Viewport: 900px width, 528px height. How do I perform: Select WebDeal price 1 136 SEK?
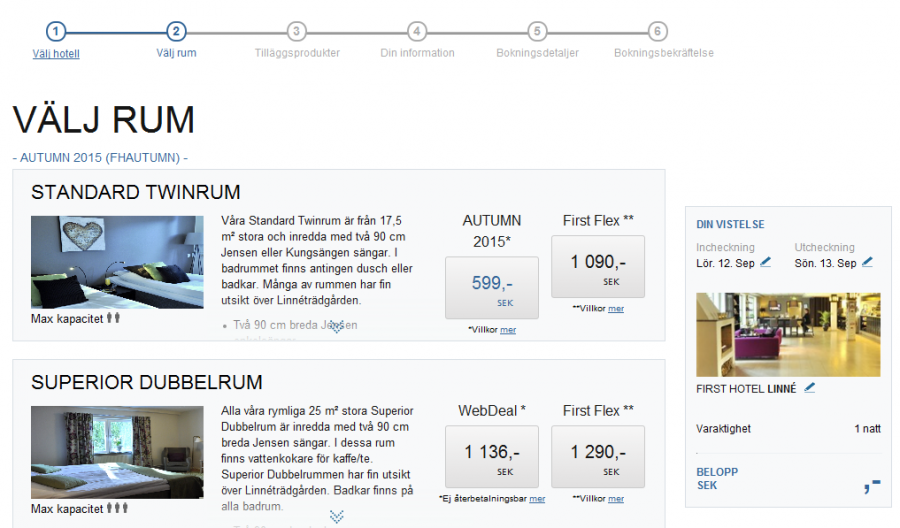click(491, 456)
